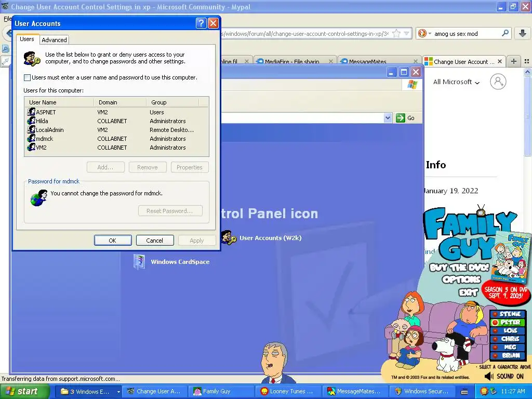532x399 pixels.
Task: Switch to Looney Tunes taskbar item
Action: pos(288,392)
